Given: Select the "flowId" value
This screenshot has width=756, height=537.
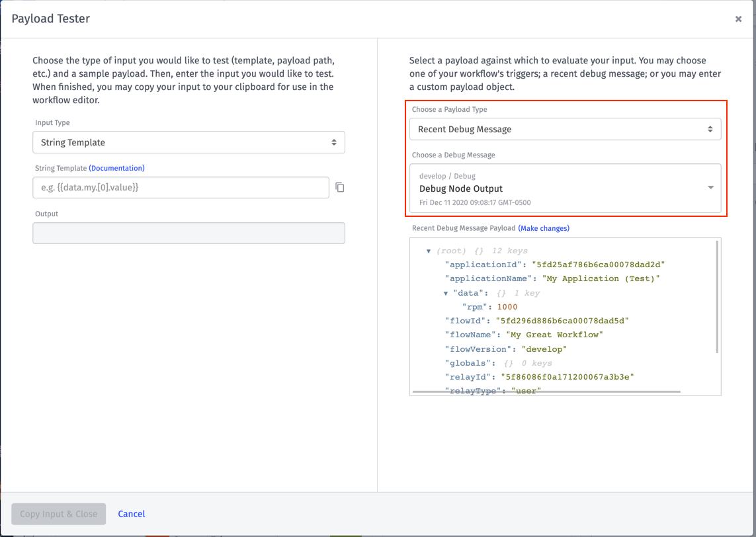Looking at the screenshot, I should click(562, 321).
